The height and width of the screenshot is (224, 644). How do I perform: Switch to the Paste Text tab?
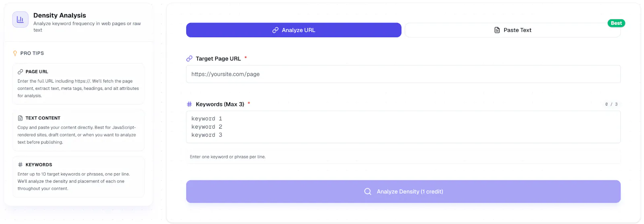pos(513,30)
